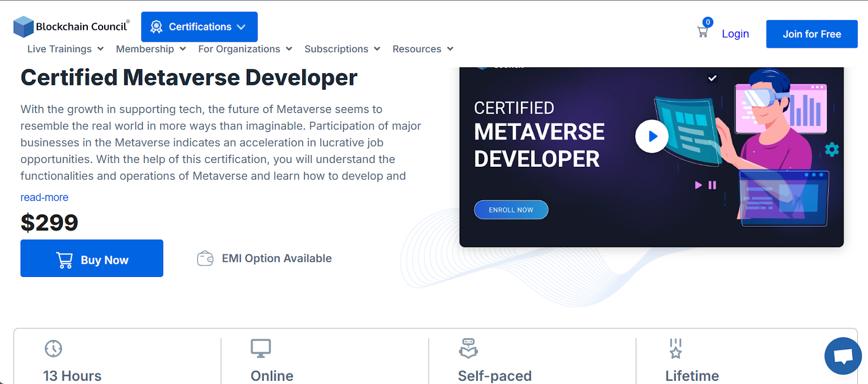Expand the Resources menu
Screen dimensions: 868x384
(423, 49)
